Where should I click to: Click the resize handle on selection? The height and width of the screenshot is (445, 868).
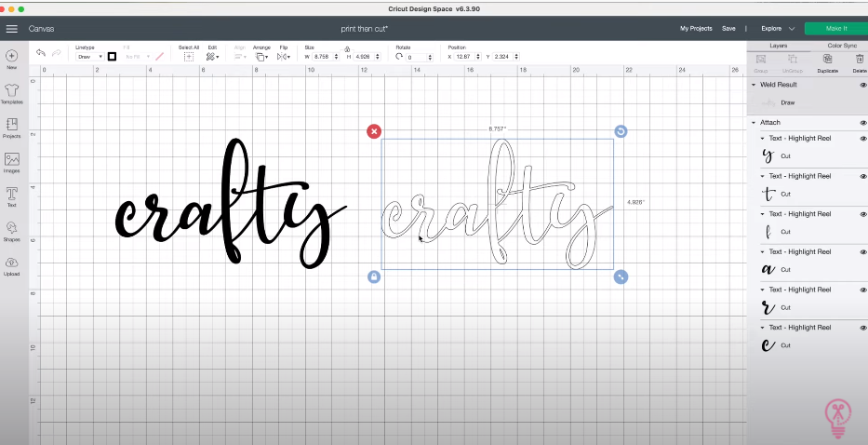[x=621, y=276]
